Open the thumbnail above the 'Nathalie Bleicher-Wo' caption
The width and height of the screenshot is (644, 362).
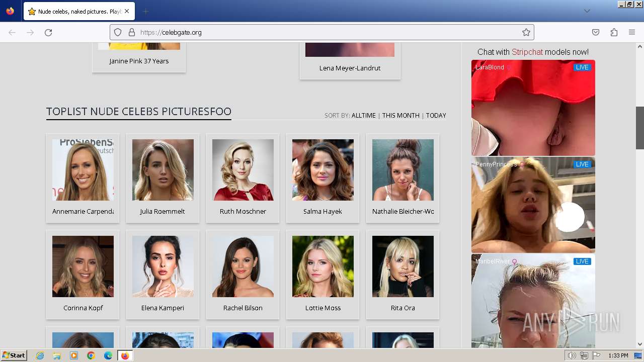tap(403, 170)
